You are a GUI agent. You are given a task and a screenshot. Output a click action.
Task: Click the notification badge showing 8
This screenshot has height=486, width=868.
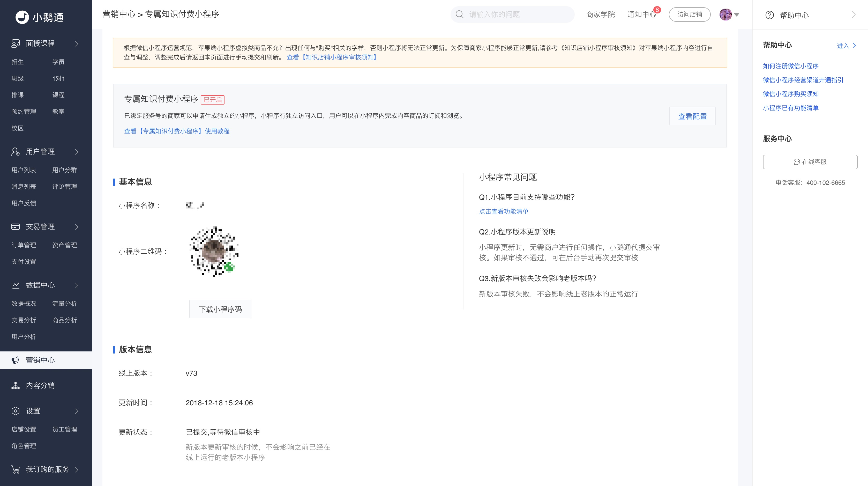click(x=657, y=10)
